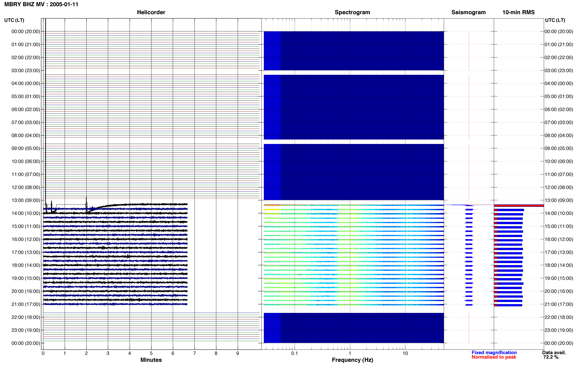Click 19:00 (15:00) on the RMS-side time axis
588x368 pixels.
pyautogui.click(x=559, y=278)
